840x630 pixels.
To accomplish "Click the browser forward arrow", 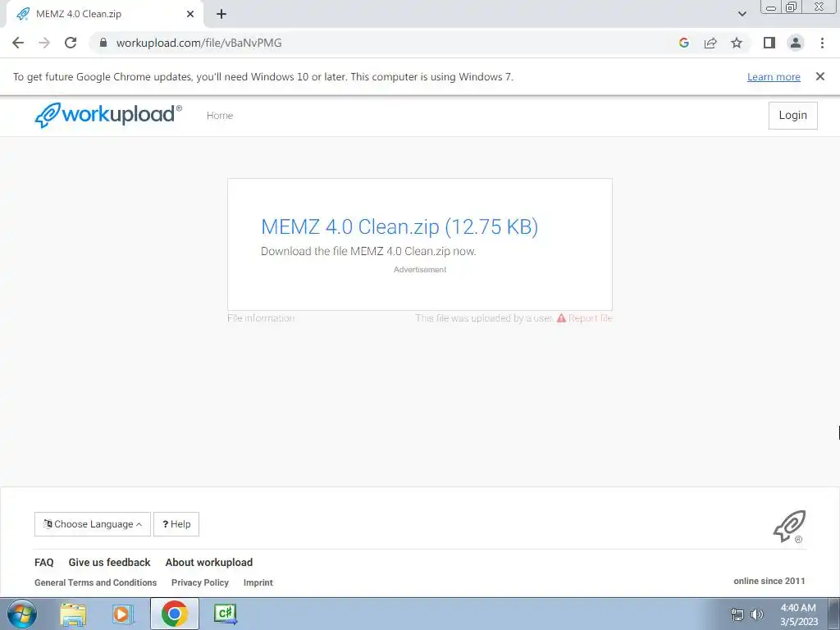I will point(44,43).
